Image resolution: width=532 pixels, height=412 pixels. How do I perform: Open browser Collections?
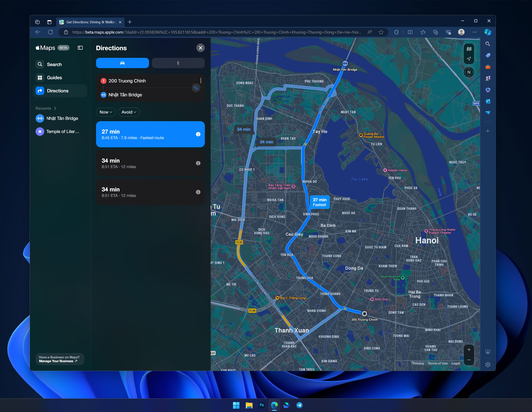click(436, 32)
